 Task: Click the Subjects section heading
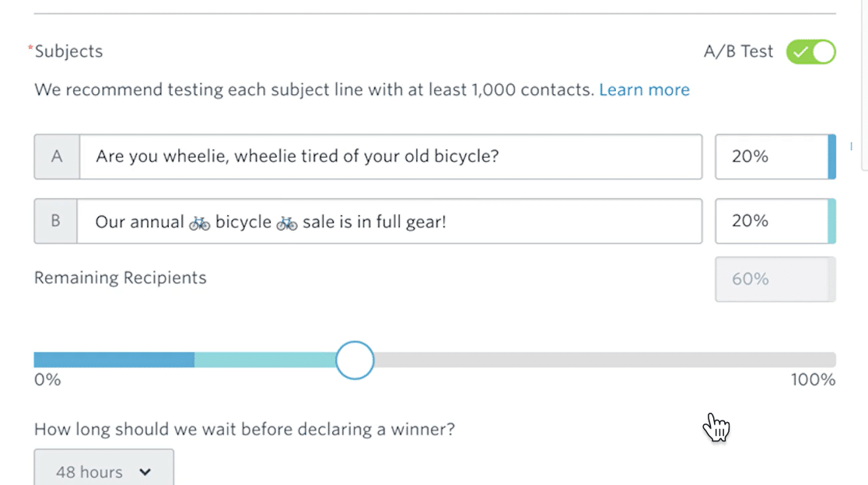68,51
